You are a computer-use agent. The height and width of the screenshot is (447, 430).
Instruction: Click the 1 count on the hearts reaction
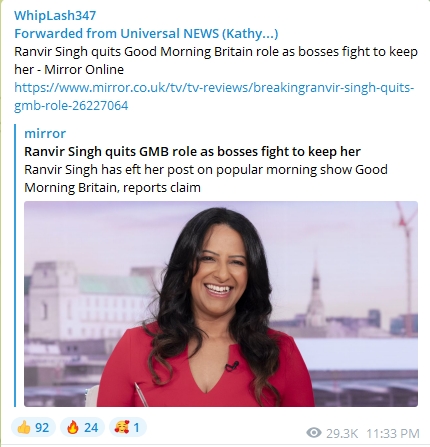[136, 427]
